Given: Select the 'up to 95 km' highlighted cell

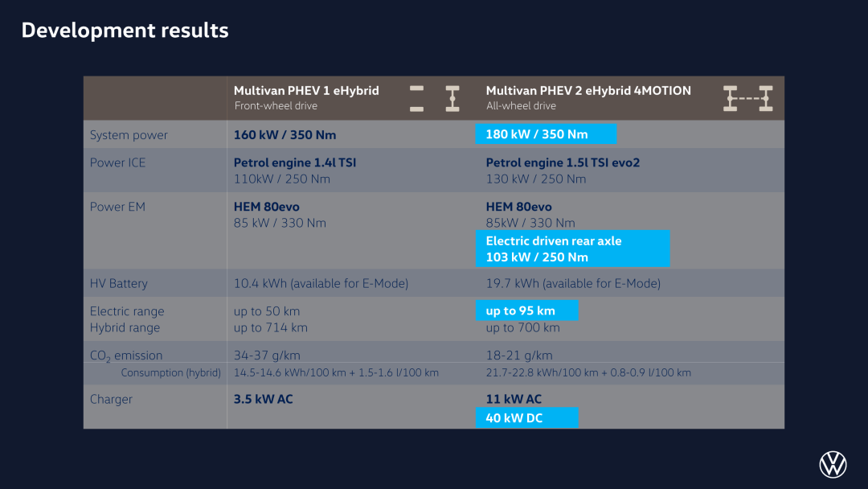Looking at the screenshot, I should pos(527,310).
